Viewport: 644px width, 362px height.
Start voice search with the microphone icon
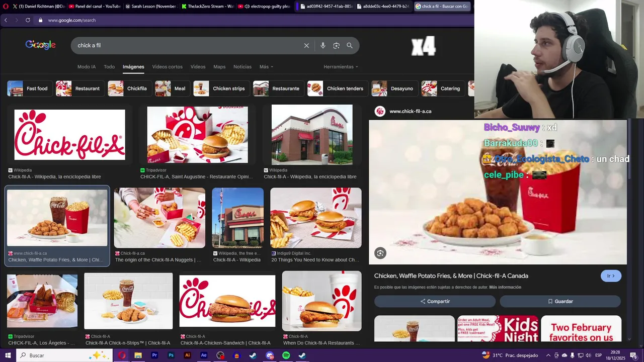coord(323,45)
